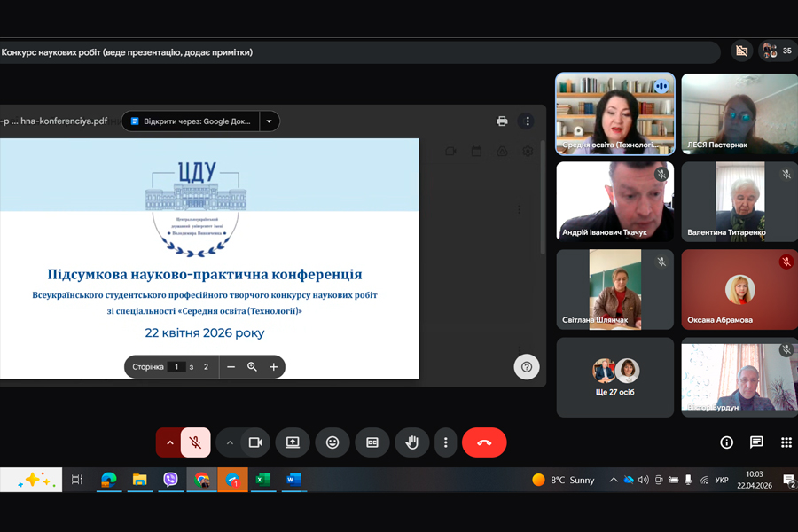Select Віктор Бурдун video tile
Viewport: 798px width, 532px height.
click(x=739, y=377)
